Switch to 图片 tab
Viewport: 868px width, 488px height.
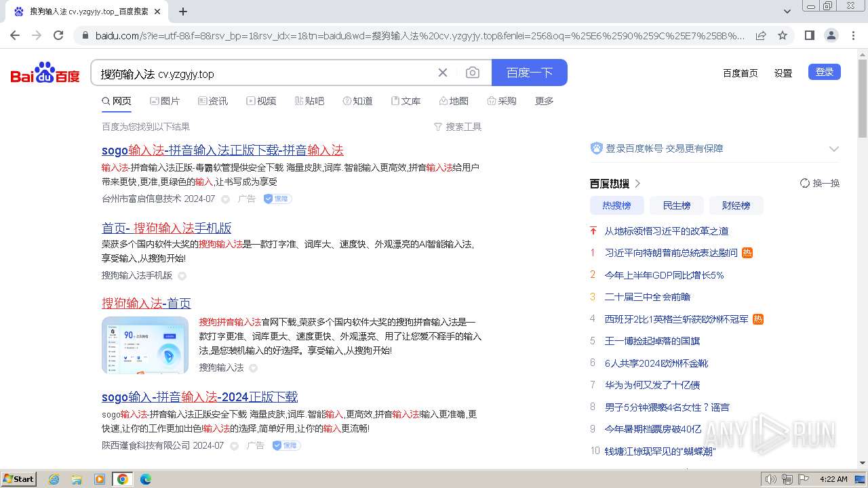165,101
